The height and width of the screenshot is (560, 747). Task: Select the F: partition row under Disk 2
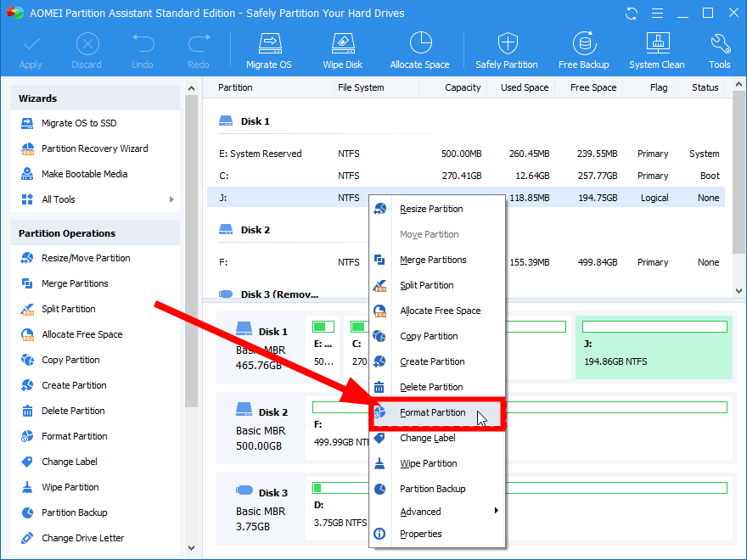coord(466,262)
